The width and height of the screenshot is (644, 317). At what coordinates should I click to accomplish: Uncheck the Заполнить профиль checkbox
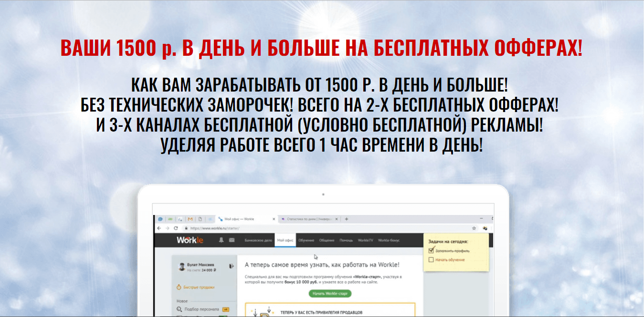(x=431, y=251)
